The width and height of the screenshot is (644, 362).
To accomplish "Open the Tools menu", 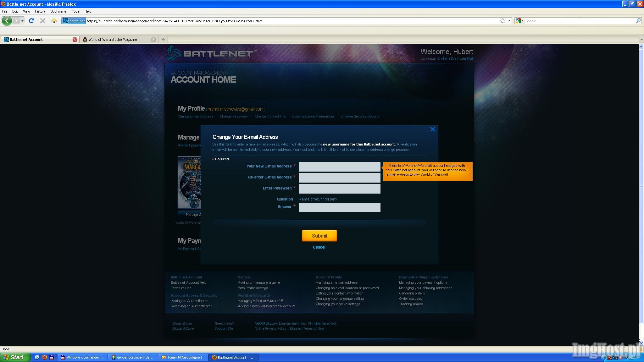I will point(76,11).
